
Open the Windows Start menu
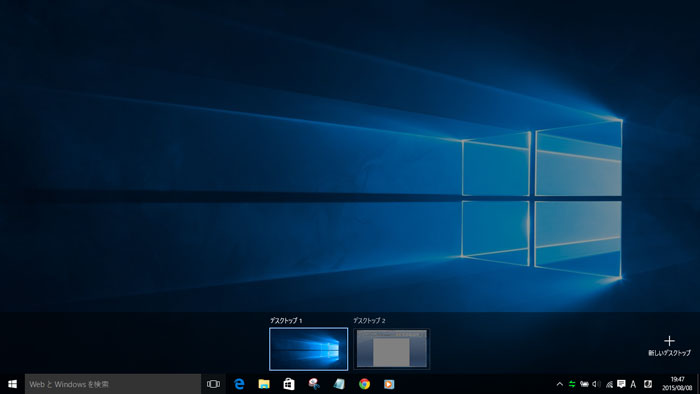click(x=12, y=384)
